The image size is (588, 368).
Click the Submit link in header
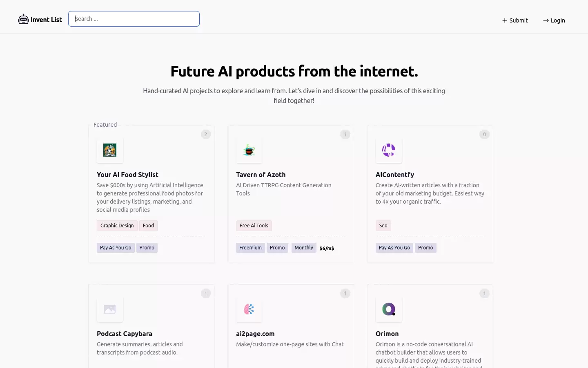(x=515, y=20)
